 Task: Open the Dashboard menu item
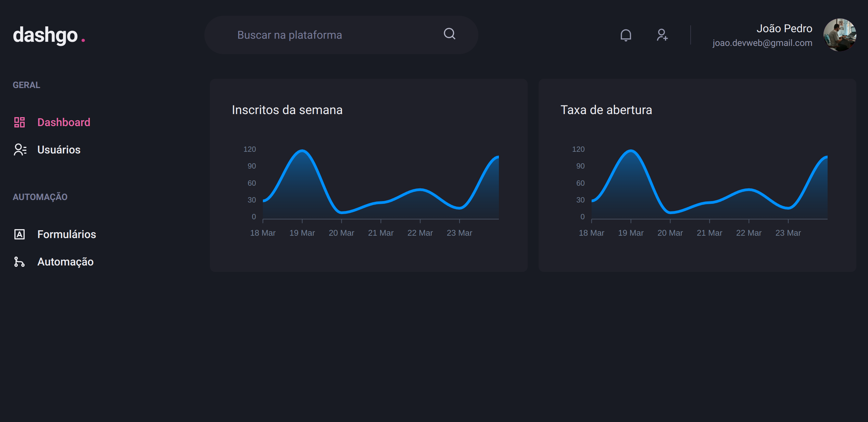(x=64, y=122)
